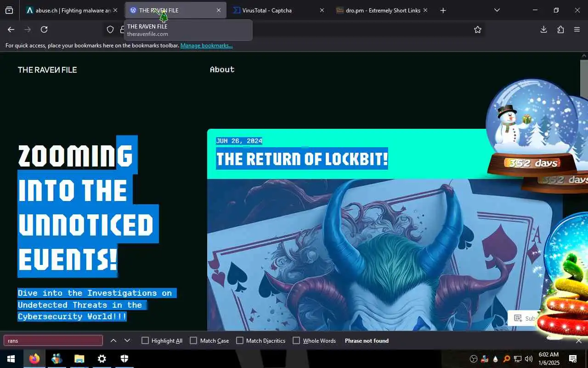Open the notification center icon

(x=573, y=359)
